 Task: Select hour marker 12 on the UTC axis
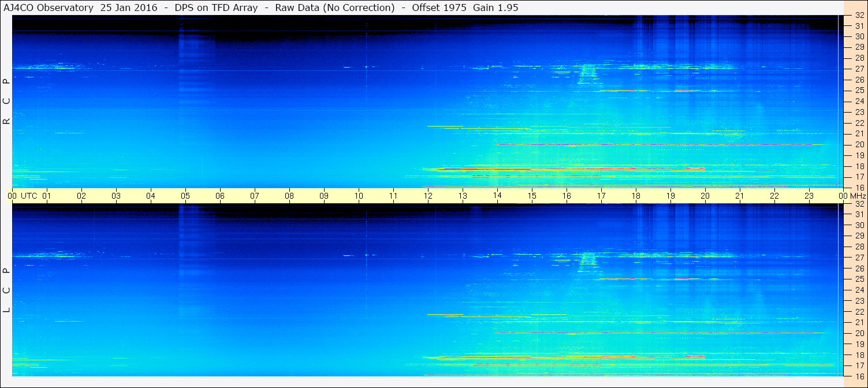pos(428,196)
